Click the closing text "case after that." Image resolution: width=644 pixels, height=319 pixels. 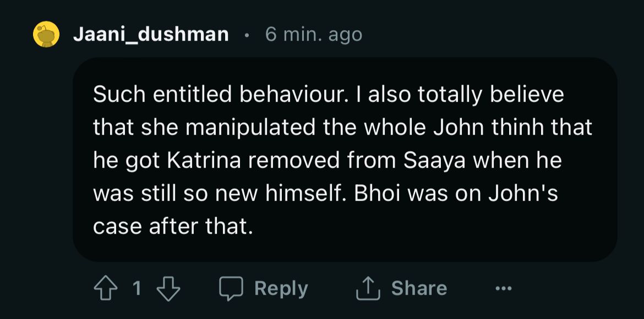[173, 226]
